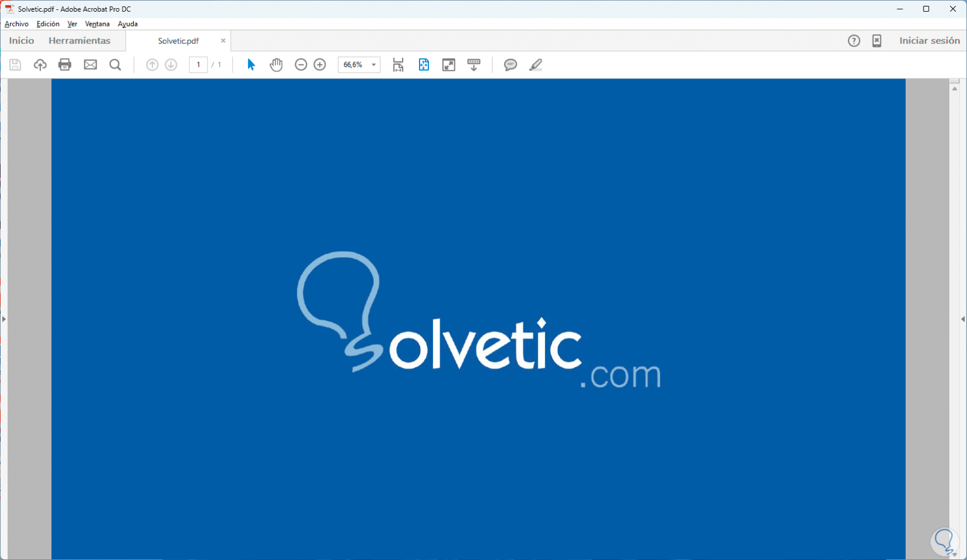This screenshot has width=967, height=560.
Task: Select the highlight pen tool
Action: coord(536,64)
